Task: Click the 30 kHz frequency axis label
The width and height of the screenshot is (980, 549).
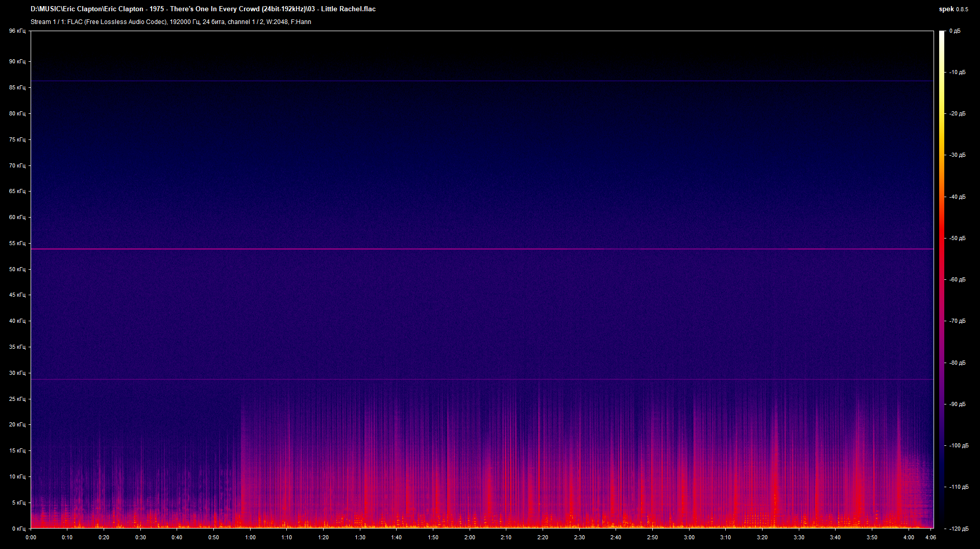Action: coord(17,373)
